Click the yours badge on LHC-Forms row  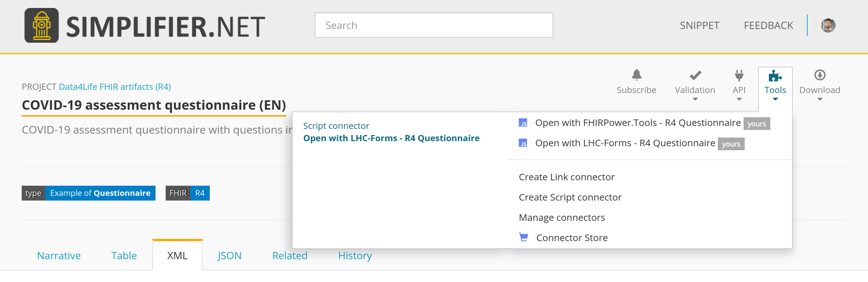pyautogui.click(x=731, y=144)
